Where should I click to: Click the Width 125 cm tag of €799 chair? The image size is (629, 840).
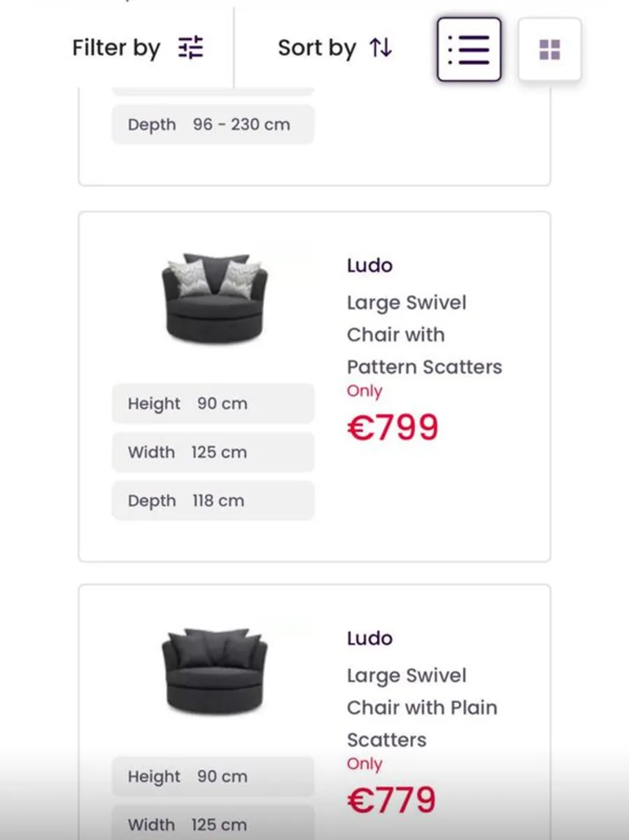[213, 452]
